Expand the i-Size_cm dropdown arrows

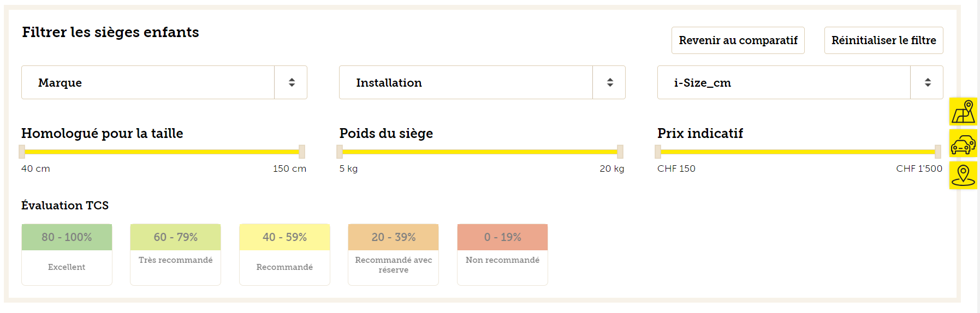coord(927,82)
